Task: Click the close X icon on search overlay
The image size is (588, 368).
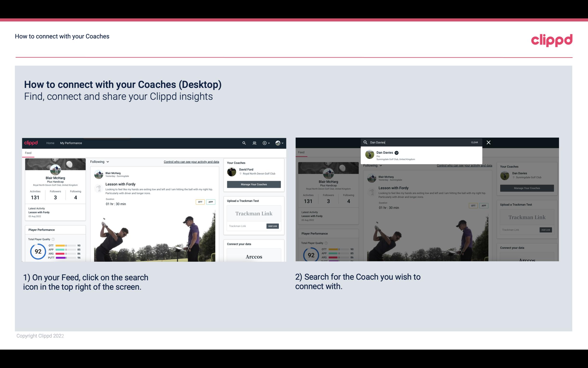Action: 488,142
